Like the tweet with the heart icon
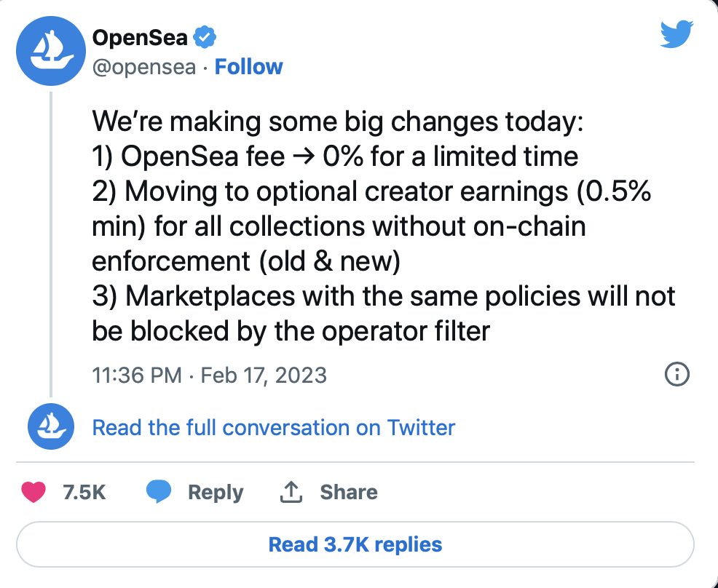Image resolution: width=718 pixels, height=588 pixels. 33,492
